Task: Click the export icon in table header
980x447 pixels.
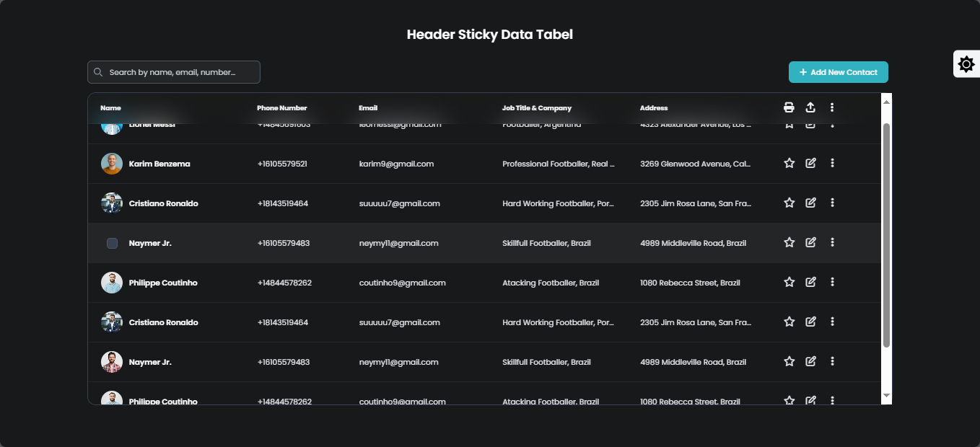Action: [810, 107]
